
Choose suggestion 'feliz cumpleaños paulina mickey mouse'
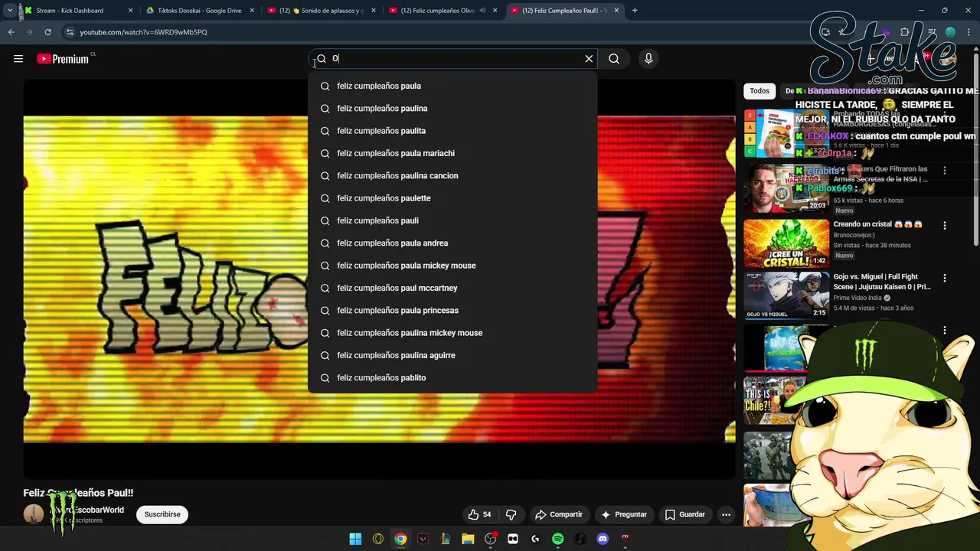[x=452, y=333]
